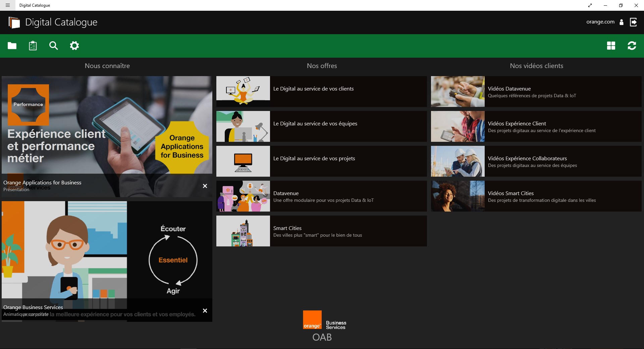
Task: Click the hands holding phone video thumbnail
Action: tap(458, 92)
